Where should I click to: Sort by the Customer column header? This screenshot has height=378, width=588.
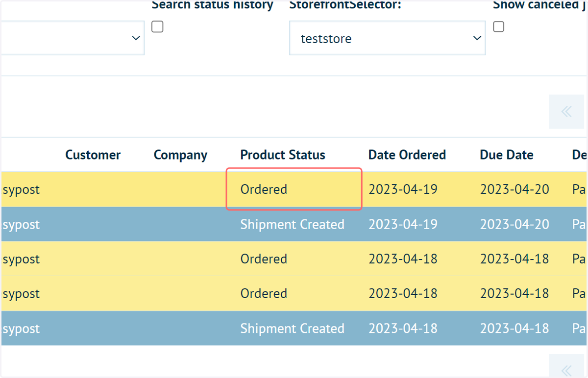point(93,155)
